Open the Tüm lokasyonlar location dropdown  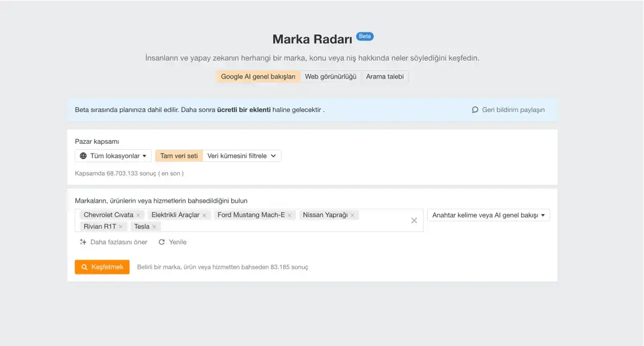click(113, 155)
